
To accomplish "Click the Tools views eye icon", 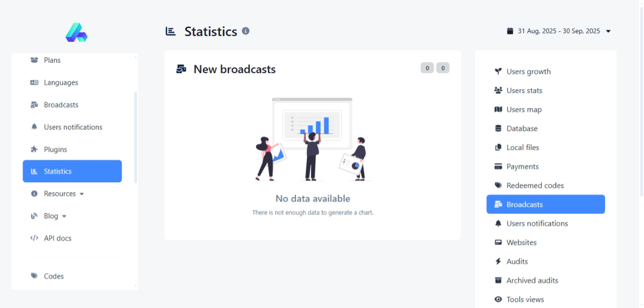I will pos(498,300).
